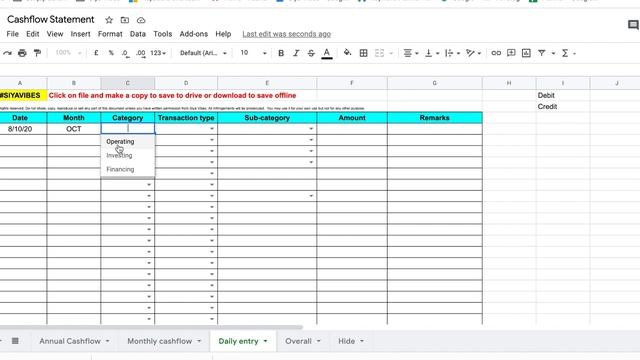
Task: Click the horizontal scrollbar
Action: tap(151, 327)
